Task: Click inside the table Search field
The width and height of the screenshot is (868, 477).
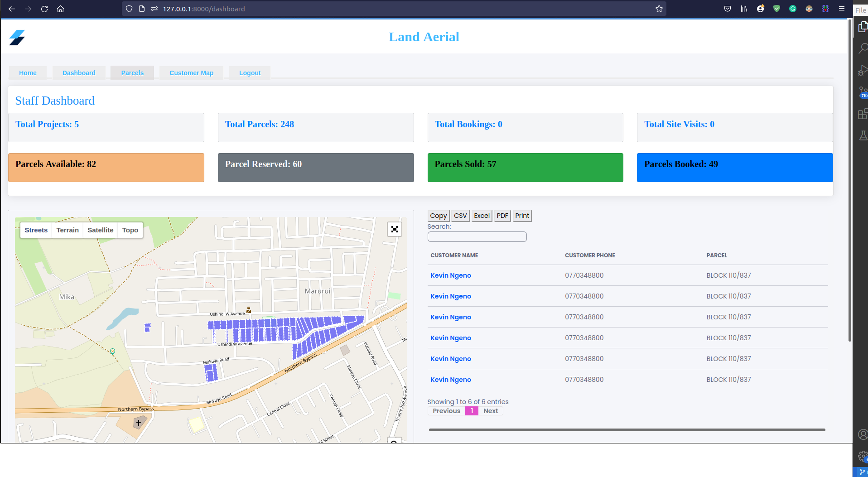Action: point(477,236)
